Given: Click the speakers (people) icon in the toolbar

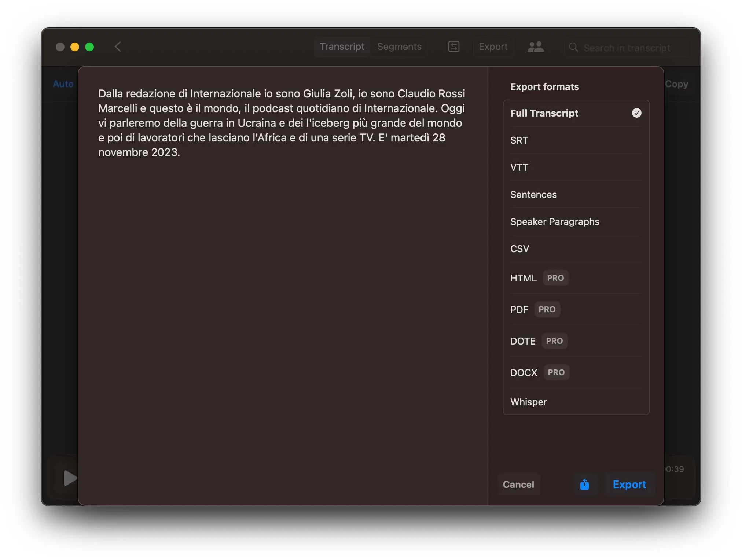Looking at the screenshot, I should click(x=535, y=47).
